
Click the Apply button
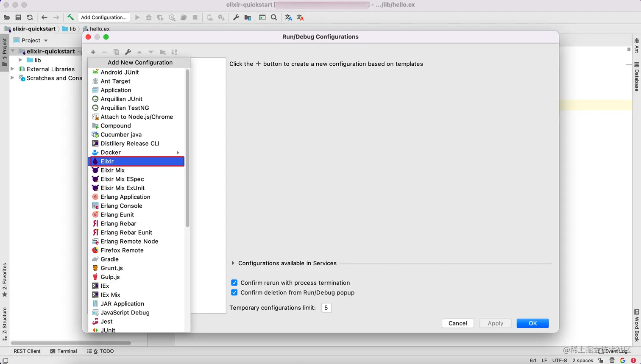coord(495,323)
